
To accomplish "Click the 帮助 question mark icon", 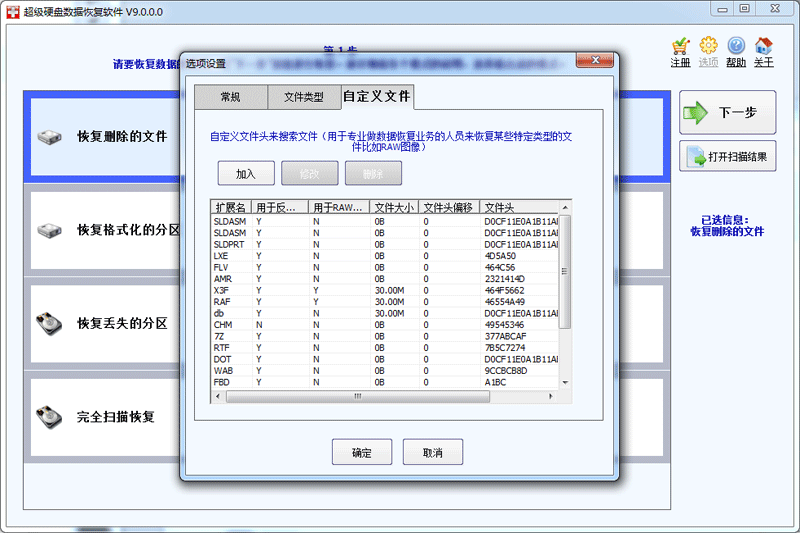I will [736, 47].
